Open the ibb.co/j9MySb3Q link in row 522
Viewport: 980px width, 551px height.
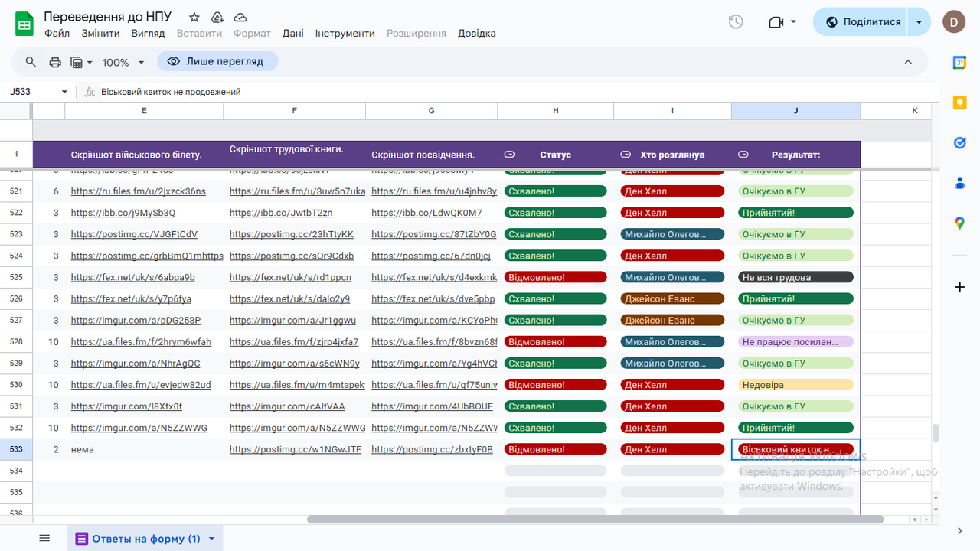tap(123, 213)
